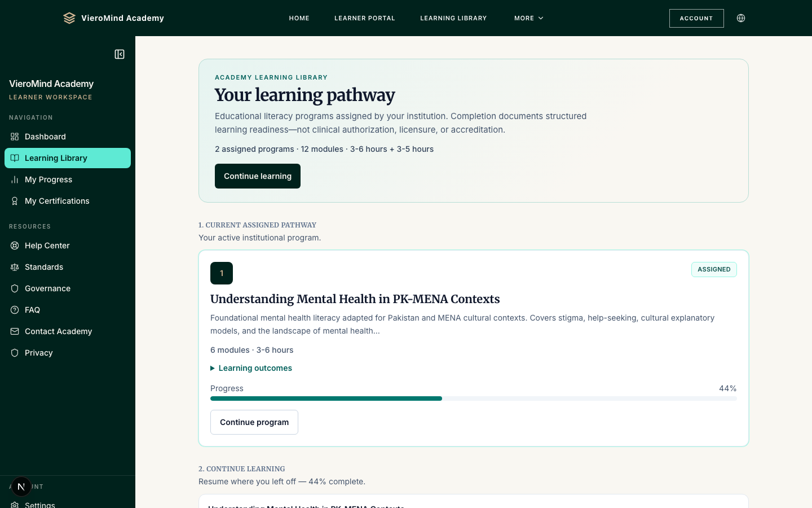
Task: Click the Governance shield icon
Action: coord(15,288)
